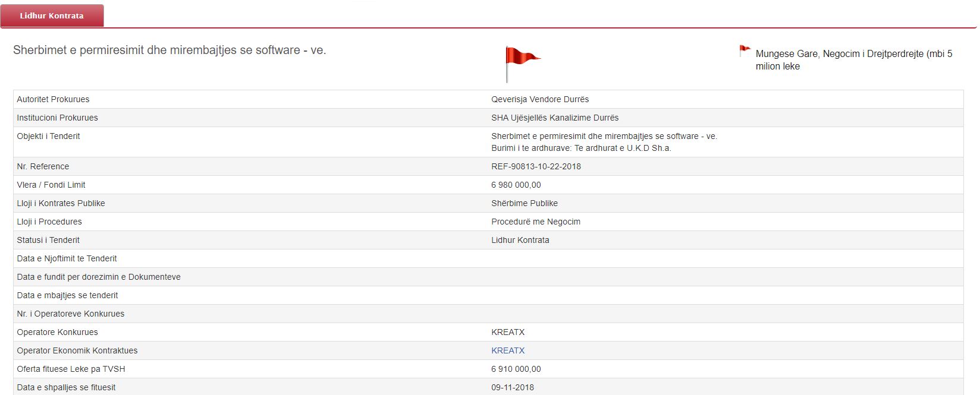Viewport: 980px width, 395px height.
Task: Select value Qeverisja Vendore Durrës
Action: tap(540, 99)
